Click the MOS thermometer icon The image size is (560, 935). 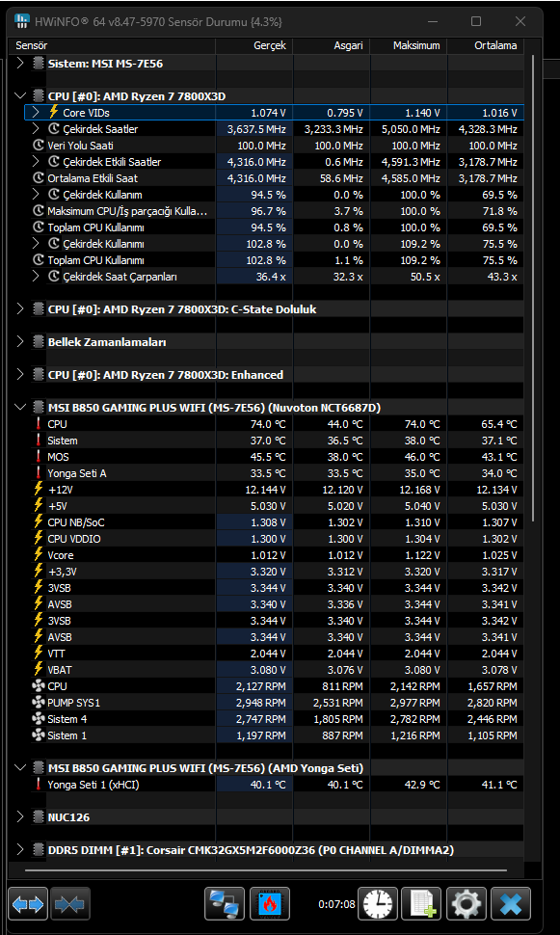39,457
